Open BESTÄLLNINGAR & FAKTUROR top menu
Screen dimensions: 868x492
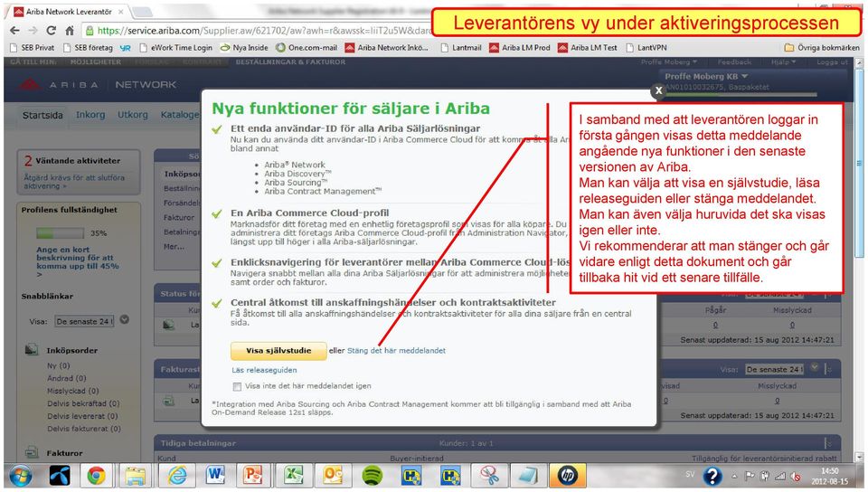(x=290, y=62)
